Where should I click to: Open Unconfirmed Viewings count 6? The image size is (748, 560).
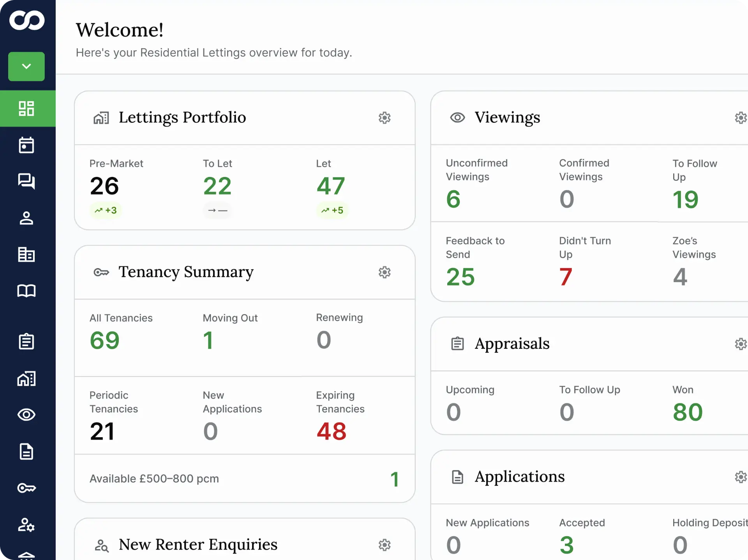453,199
